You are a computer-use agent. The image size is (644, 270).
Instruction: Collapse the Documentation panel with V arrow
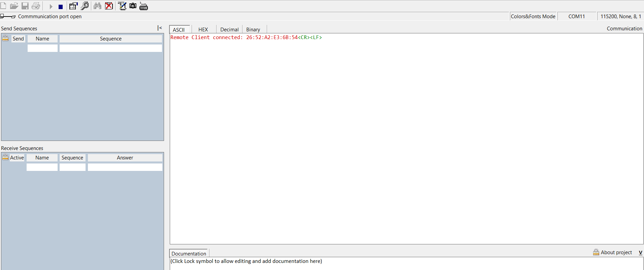(x=640, y=252)
